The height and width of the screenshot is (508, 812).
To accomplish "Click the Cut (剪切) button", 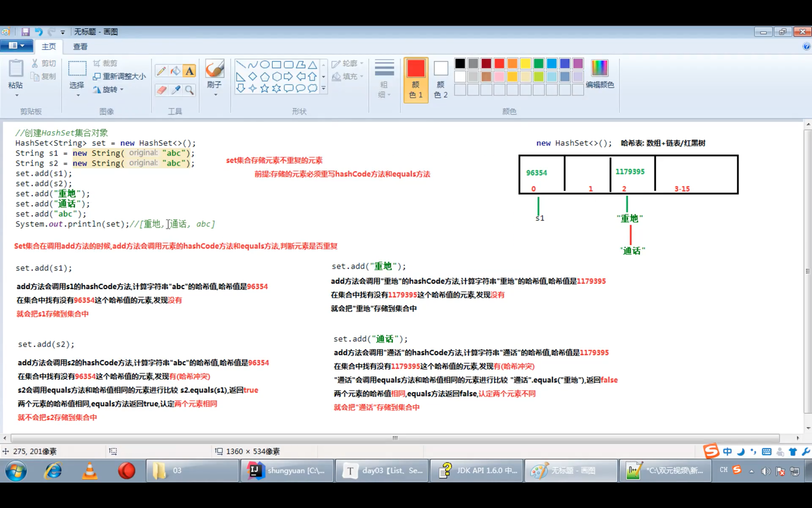I will (x=44, y=63).
